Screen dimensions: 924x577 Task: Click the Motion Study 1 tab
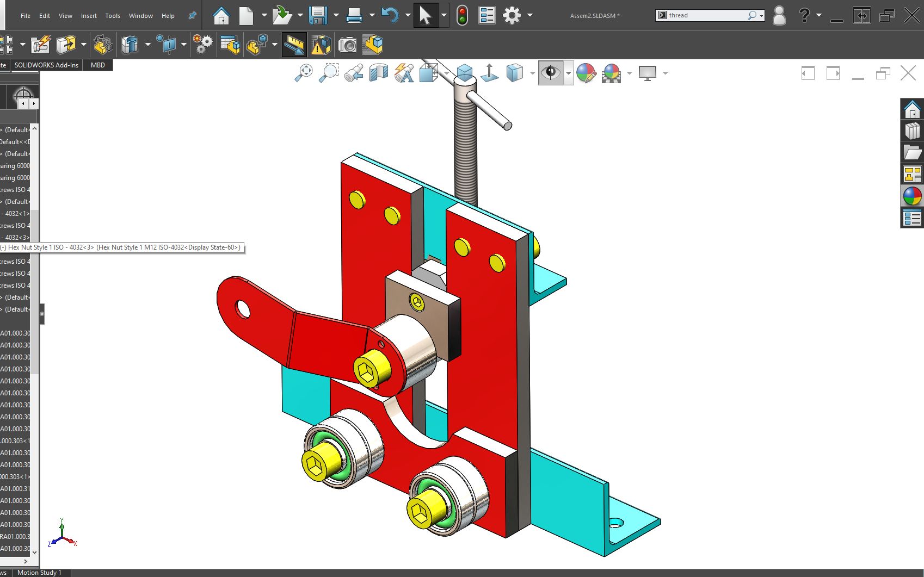click(39, 573)
